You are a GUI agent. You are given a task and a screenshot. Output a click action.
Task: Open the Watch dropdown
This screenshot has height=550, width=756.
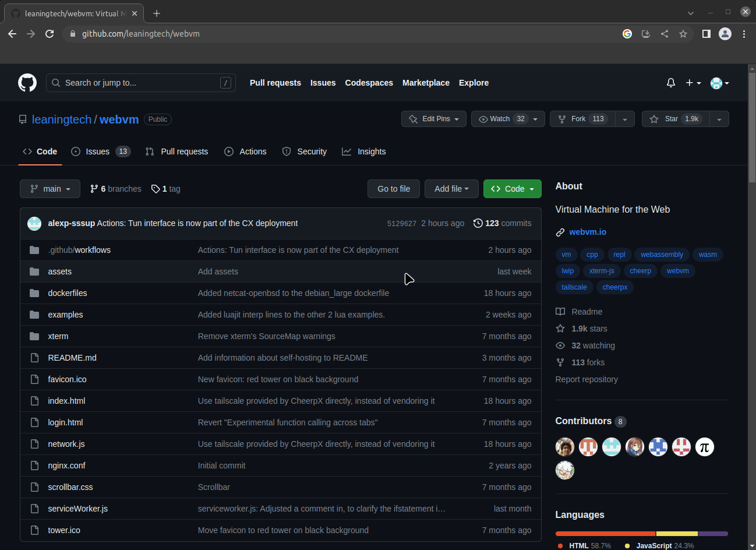pyautogui.click(x=508, y=119)
